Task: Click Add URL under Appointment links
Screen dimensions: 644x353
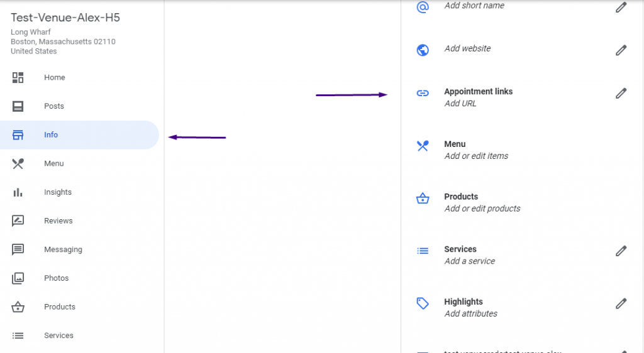Action: click(x=460, y=103)
